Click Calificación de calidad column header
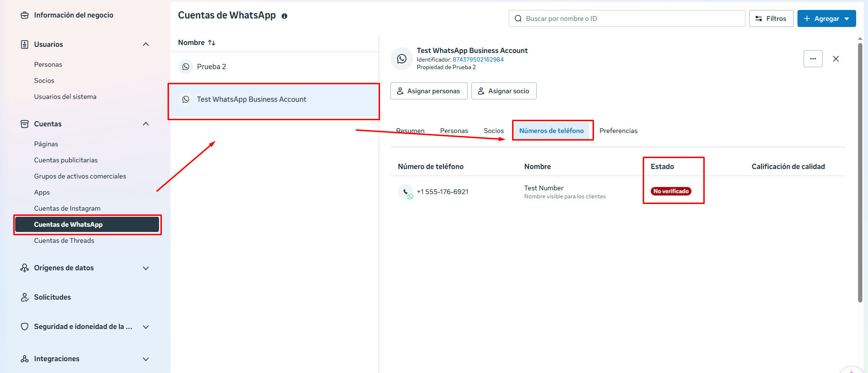 [788, 167]
